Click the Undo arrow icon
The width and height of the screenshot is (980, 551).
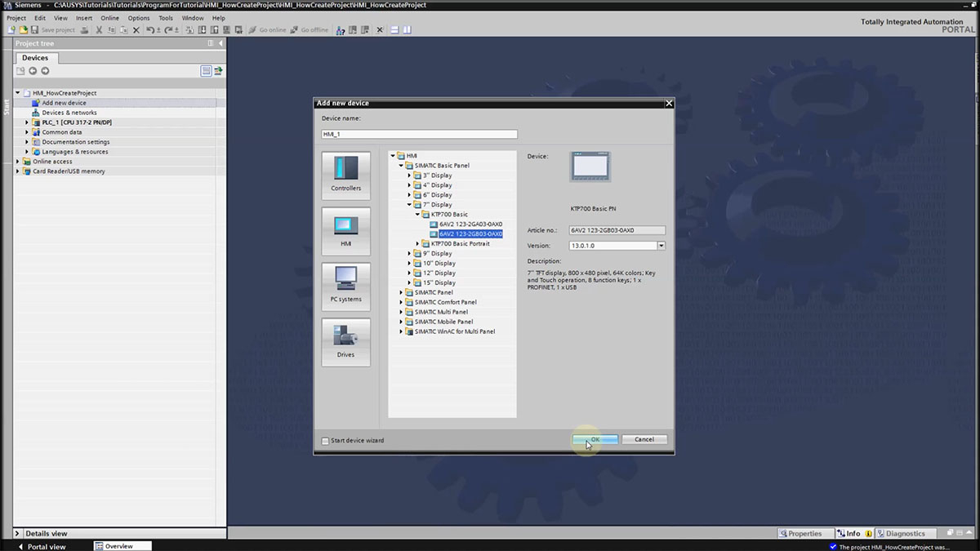pyautogui.click(x=151, y=30)
